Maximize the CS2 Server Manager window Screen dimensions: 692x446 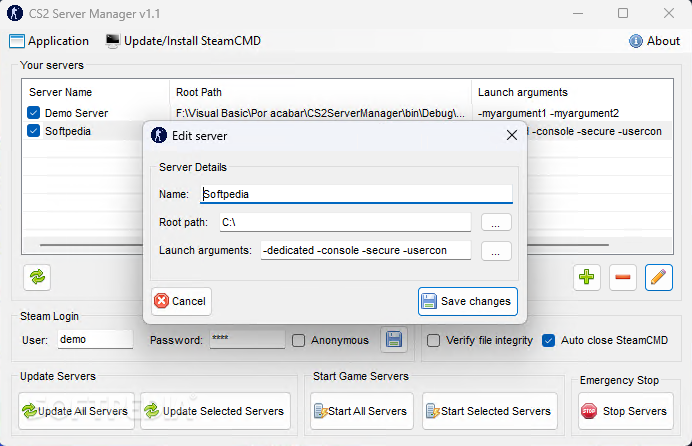623,13
